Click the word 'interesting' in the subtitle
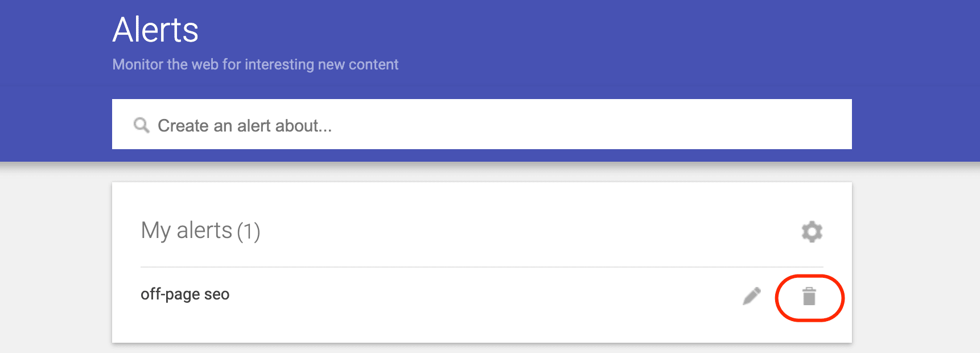The height and width of the screenshot is (353, 980). [279, 64]
